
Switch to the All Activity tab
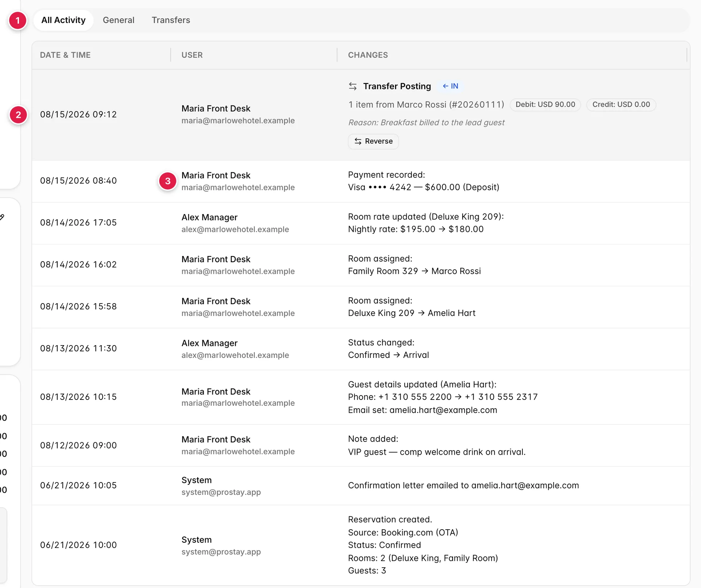(x=63, y=20)
